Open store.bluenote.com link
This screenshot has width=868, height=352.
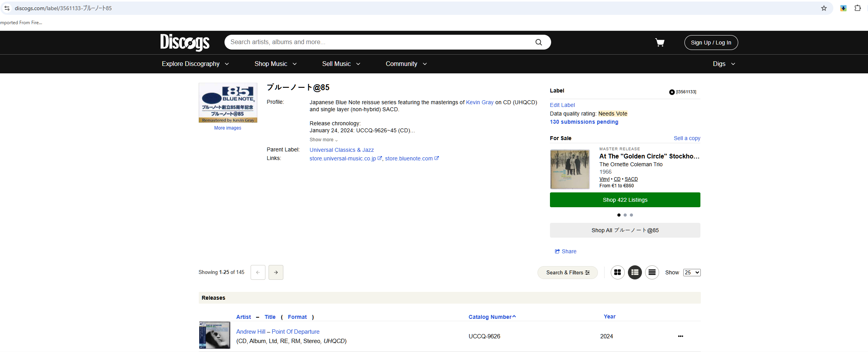coord(412,158)
